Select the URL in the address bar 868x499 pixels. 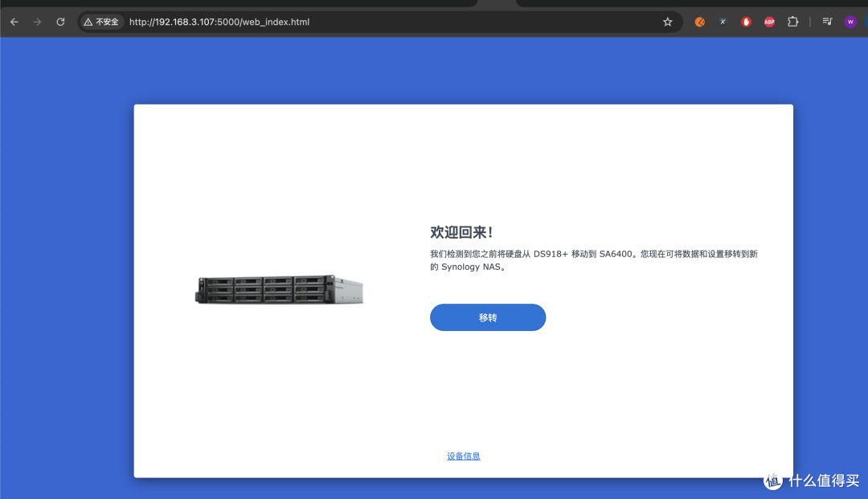coord(219,22)
